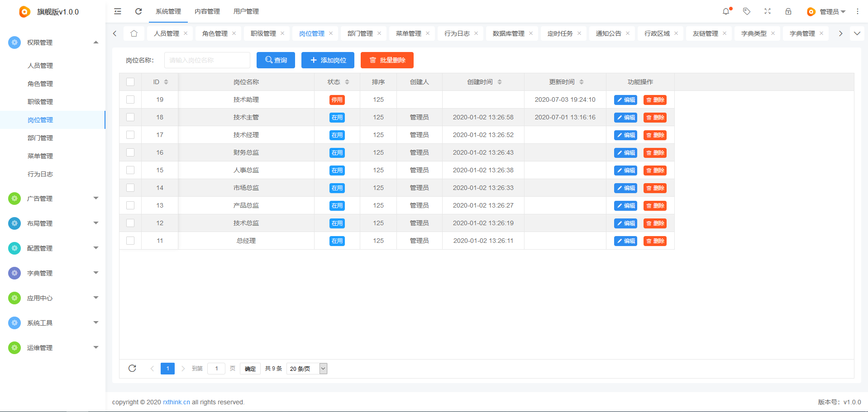Expand the 广告管理 menu group
868x412 pixels.
tap(96, 198)
